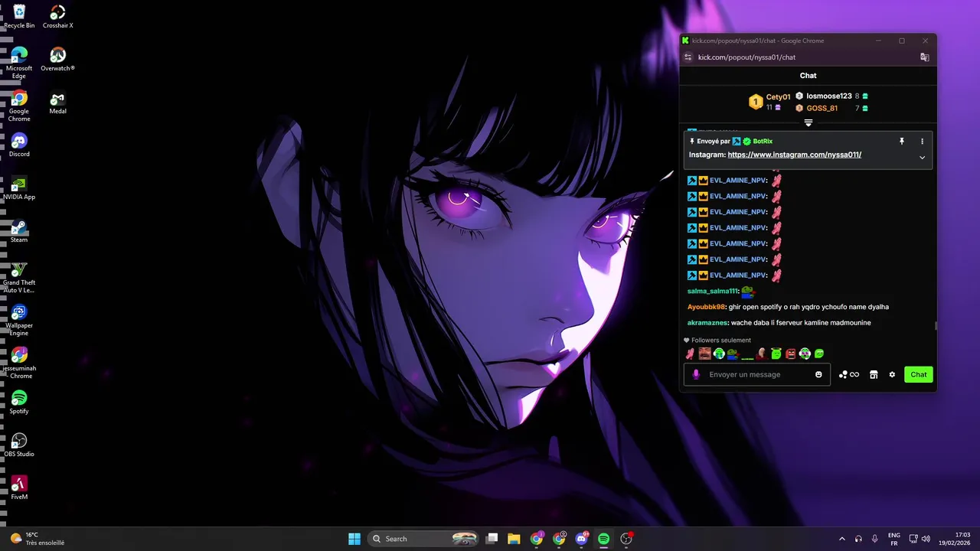Click username Ayoubbk98 in chat
Image resolution: width=980 pixels, height=551 pixels.
click(x=706, y=307)
